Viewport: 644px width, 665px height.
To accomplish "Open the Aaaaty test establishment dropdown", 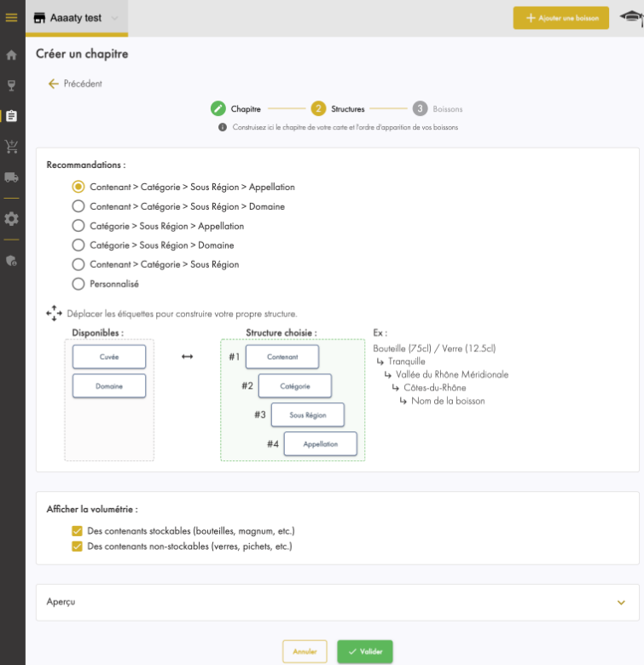I will click(x=77, y=18).
